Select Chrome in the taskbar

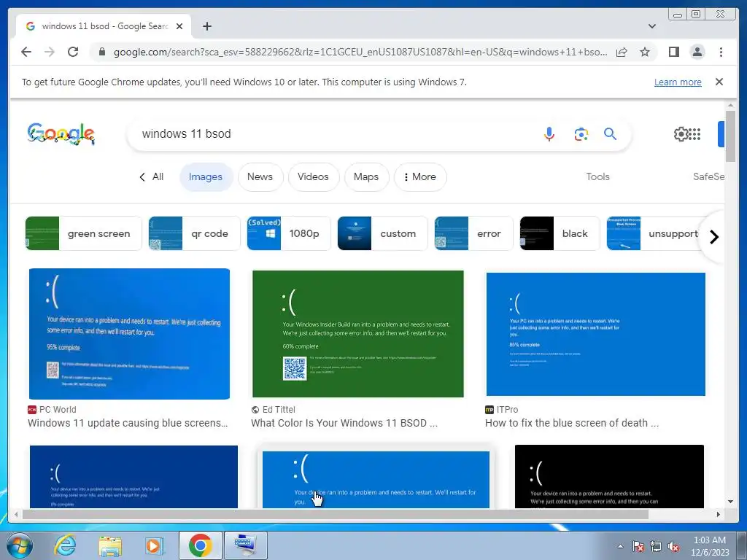click(x=200, y=545)
